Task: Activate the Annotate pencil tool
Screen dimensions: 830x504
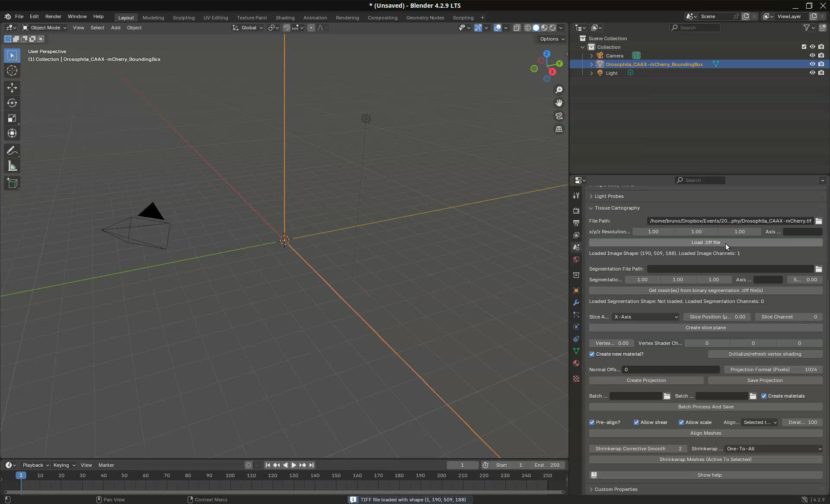Action: [x=12, y=151]
